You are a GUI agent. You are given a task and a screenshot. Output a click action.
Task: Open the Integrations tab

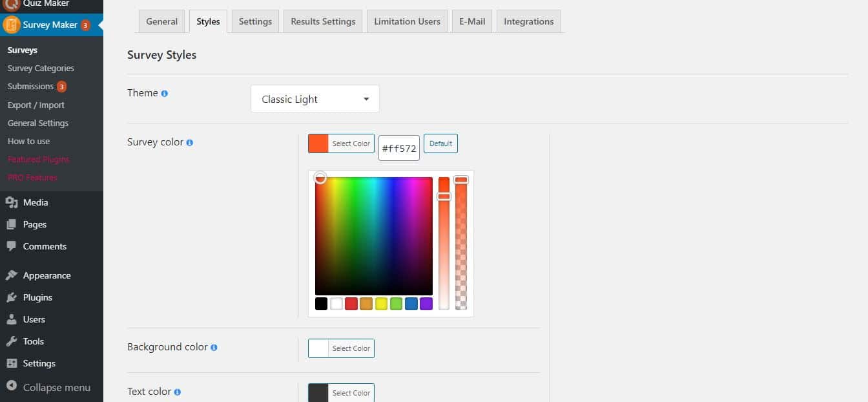tap(528, 21)
